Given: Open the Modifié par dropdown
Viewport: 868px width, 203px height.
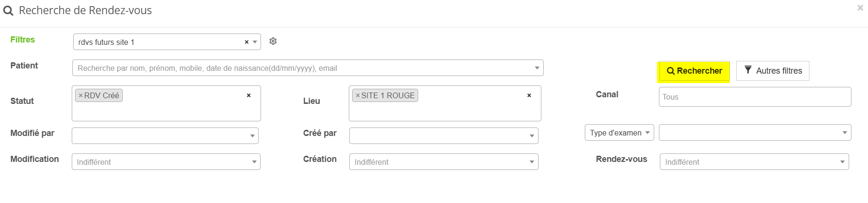Looking at the screenshot, I should (x=165, y=136).
